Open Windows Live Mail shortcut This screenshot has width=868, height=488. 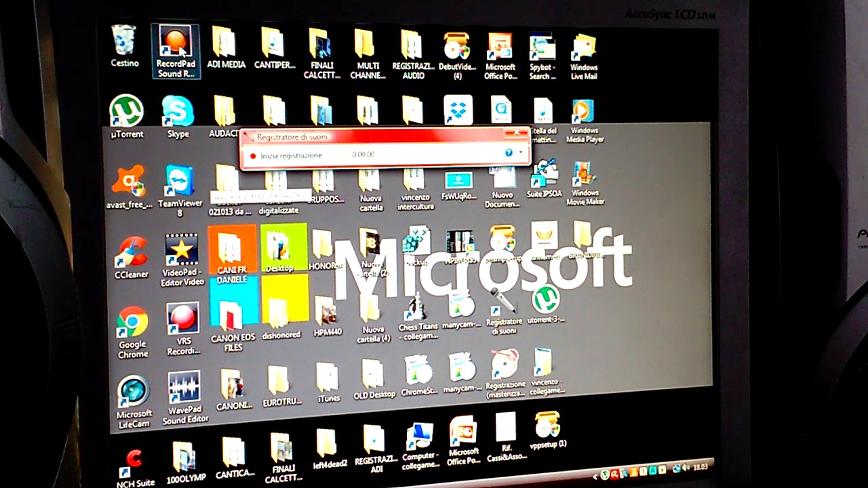[x=583, y=58]
